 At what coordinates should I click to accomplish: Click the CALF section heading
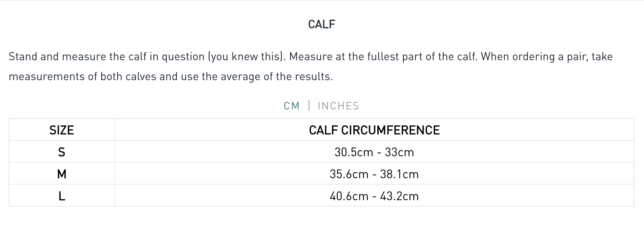pos(322,24)
